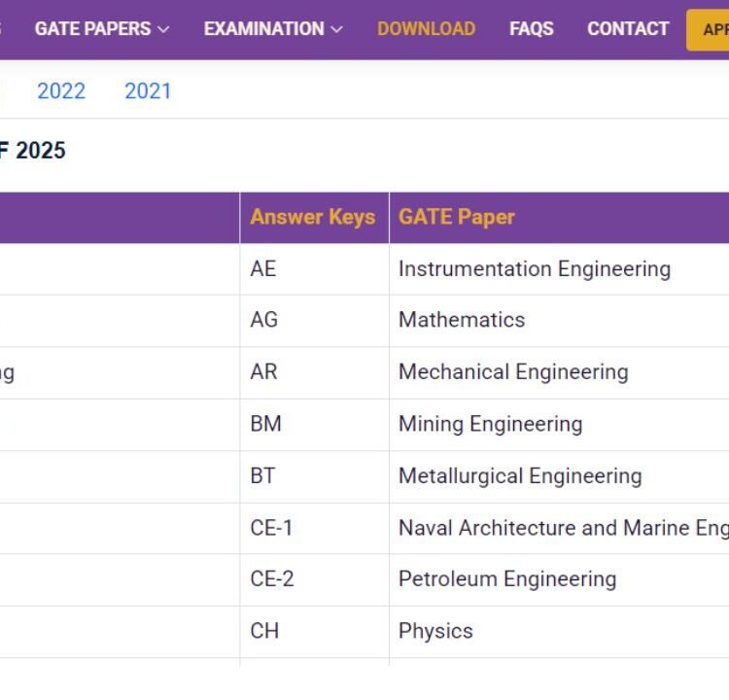Open the CE-2 answer key

coord(272,579)
